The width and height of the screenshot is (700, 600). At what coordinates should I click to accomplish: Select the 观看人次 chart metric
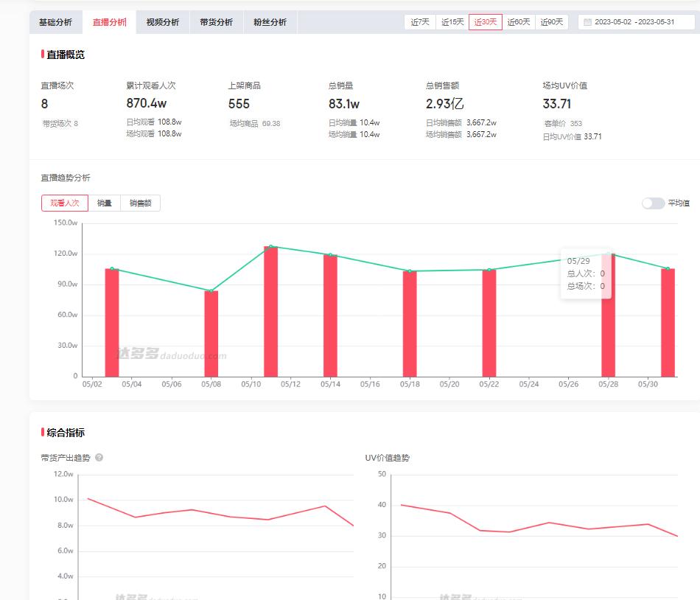tap(65, 203)
